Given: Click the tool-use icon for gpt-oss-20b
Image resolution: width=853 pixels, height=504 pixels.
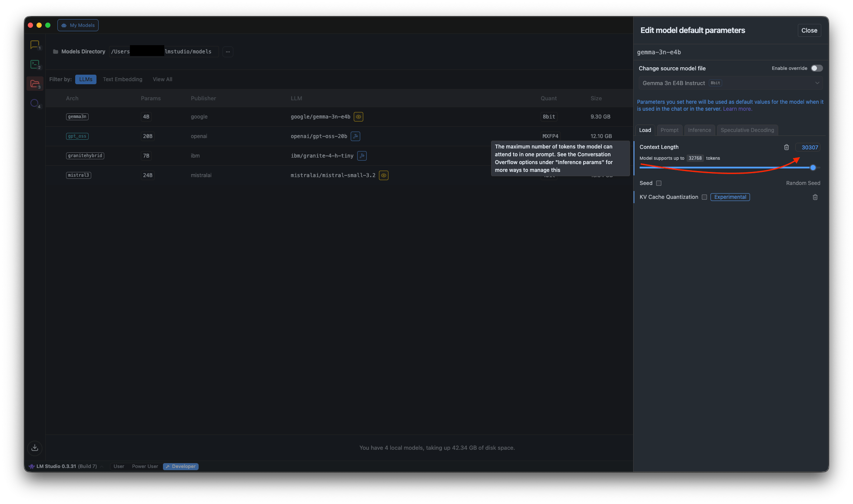Looking at the screenshot, I should 355,136.
